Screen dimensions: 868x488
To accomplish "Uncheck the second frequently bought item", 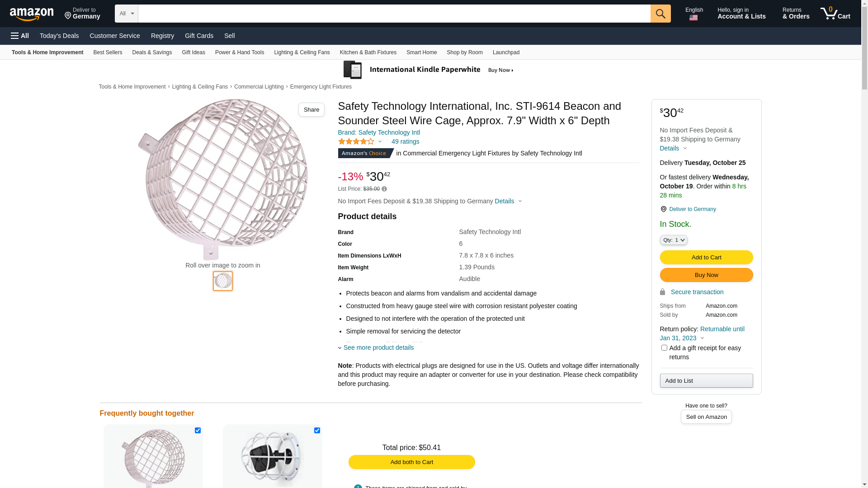I will [317, 431].
